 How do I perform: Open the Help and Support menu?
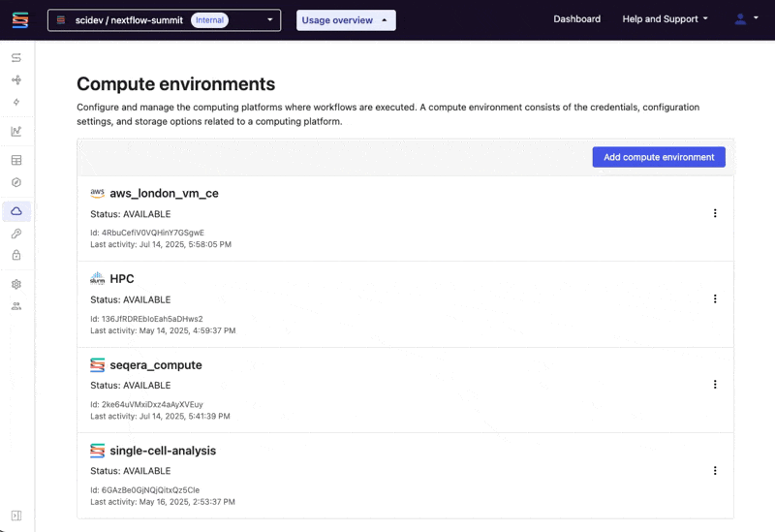click(665, 19)
